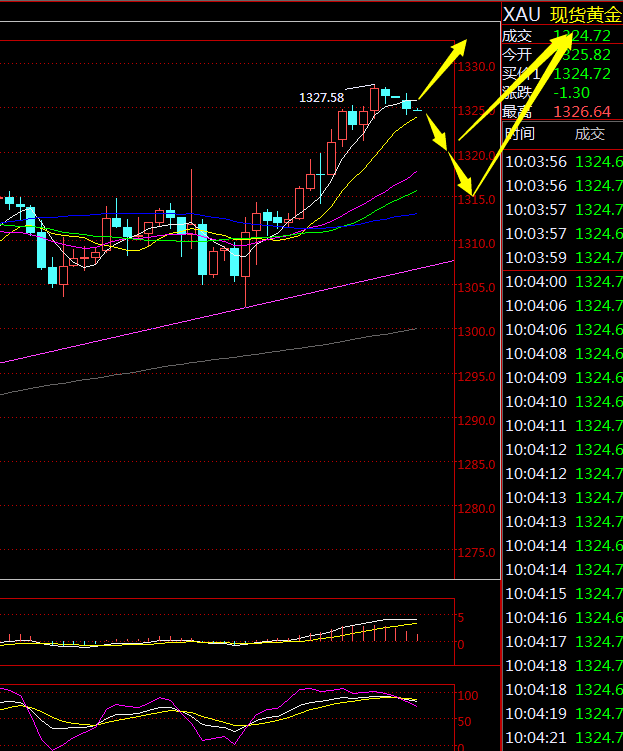Viewport: 623px width, 751px height.
Task: Click the 今开 label in quote panel
Action: click(x=517, y=55)
